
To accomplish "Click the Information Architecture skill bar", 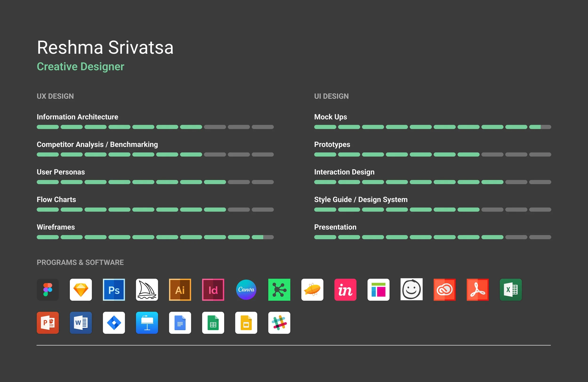I will pos(155,127).
